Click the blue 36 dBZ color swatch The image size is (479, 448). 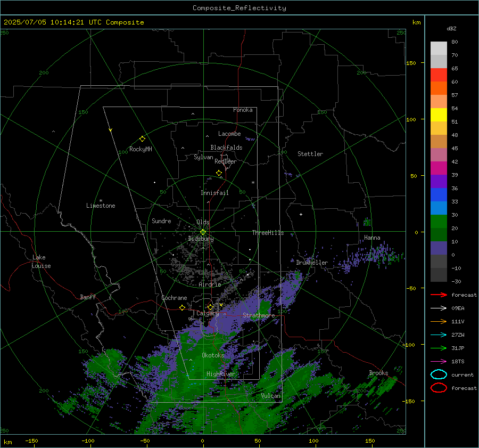click(439, 194)
